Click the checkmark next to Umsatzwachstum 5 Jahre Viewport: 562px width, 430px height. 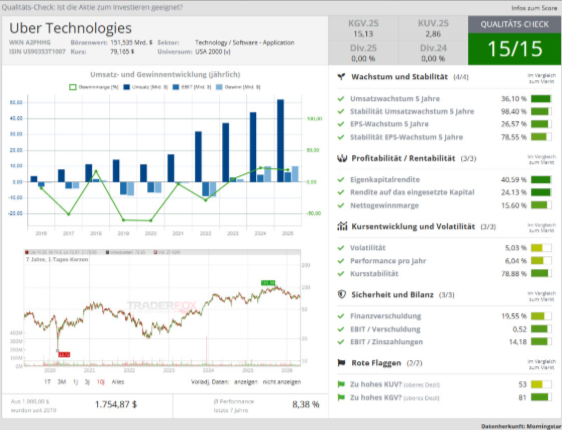341,99
